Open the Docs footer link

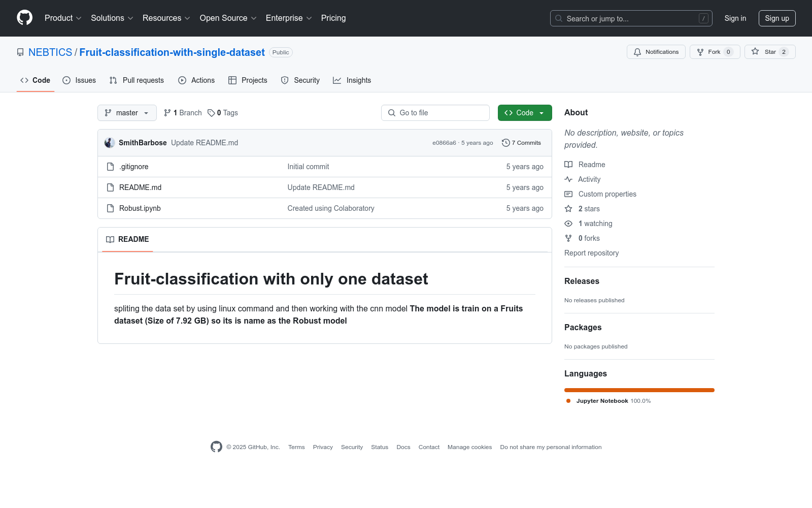click(403, 447)
